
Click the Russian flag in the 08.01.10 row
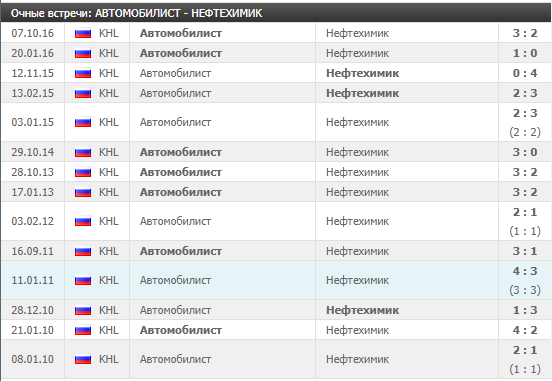[x=83, y=359]
